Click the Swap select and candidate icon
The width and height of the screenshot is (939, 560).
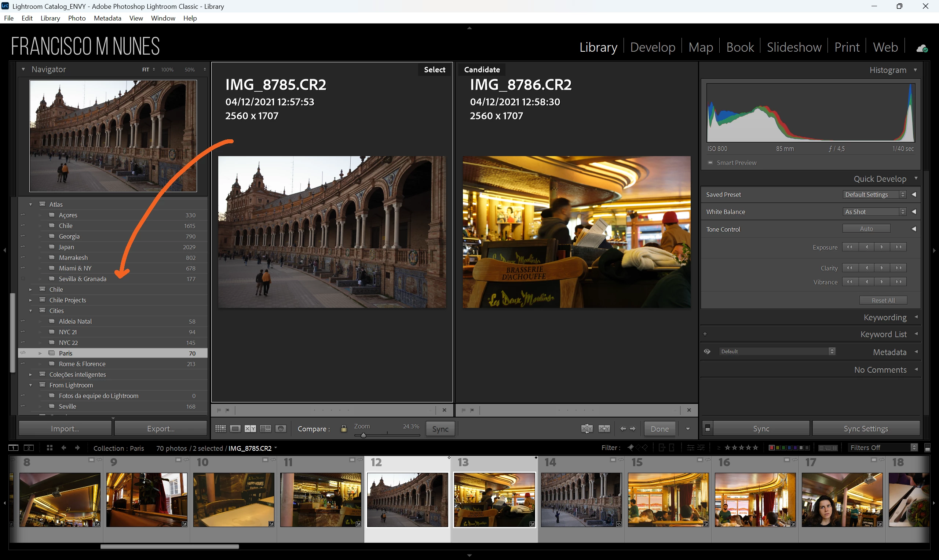[587, 429]
